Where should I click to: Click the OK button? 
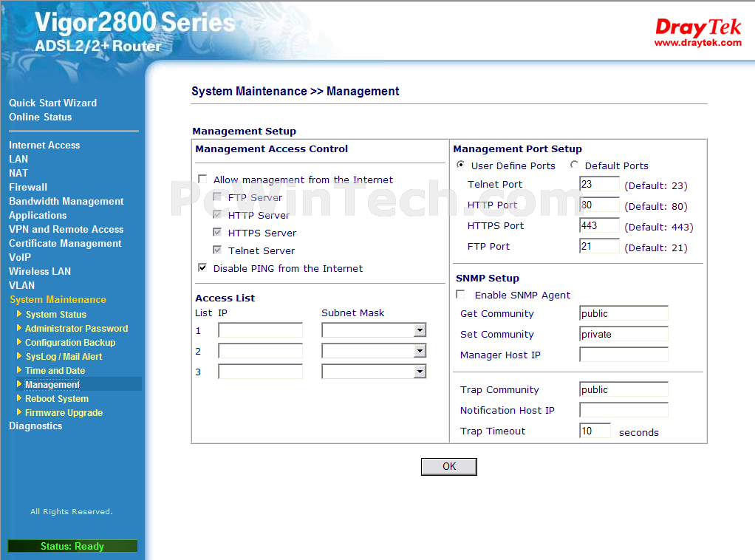448,466
